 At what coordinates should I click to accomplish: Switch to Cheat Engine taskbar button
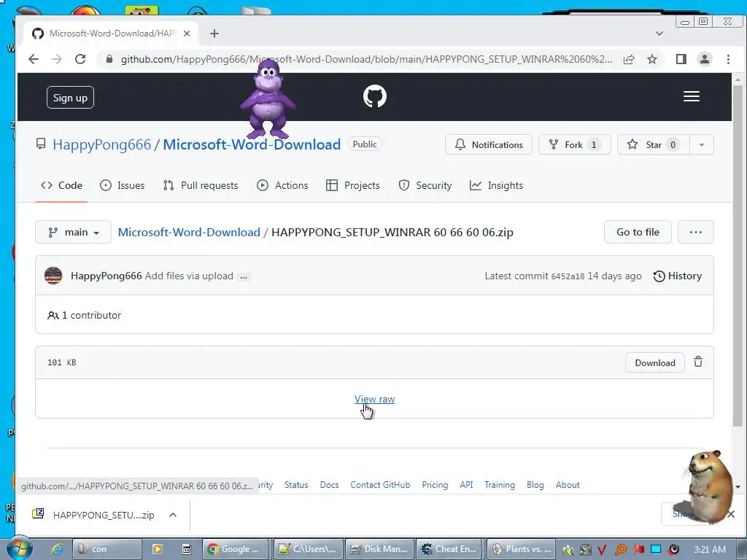449,549
